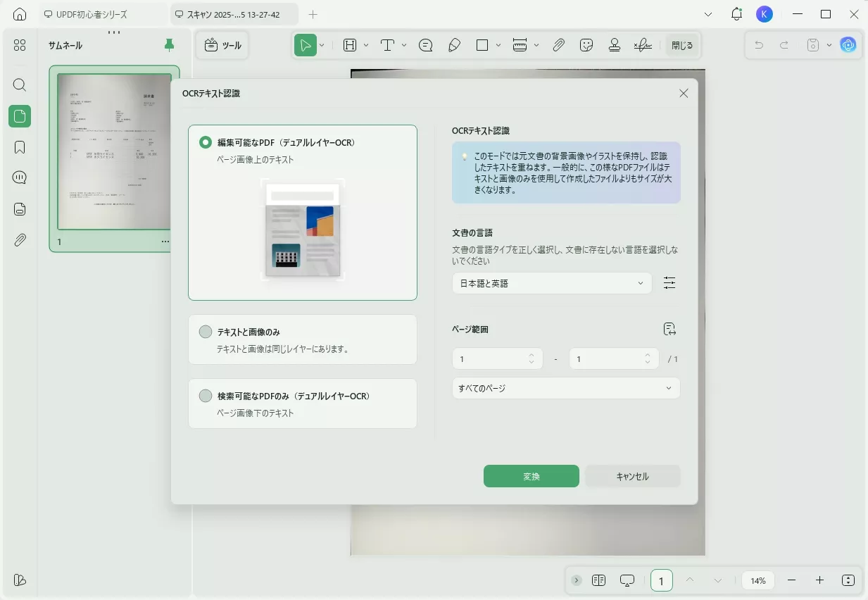
Task: Go to the Home icon
Action: point(20,14)
